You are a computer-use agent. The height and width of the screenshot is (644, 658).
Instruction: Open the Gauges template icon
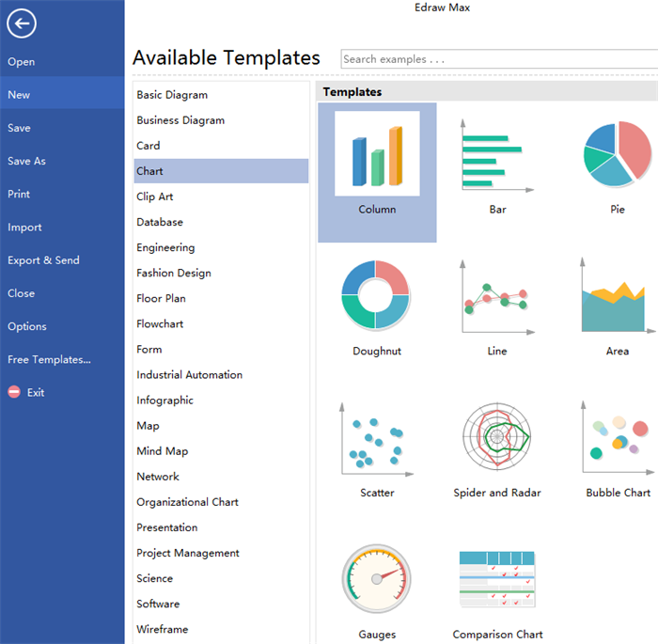tap(376, 579)
